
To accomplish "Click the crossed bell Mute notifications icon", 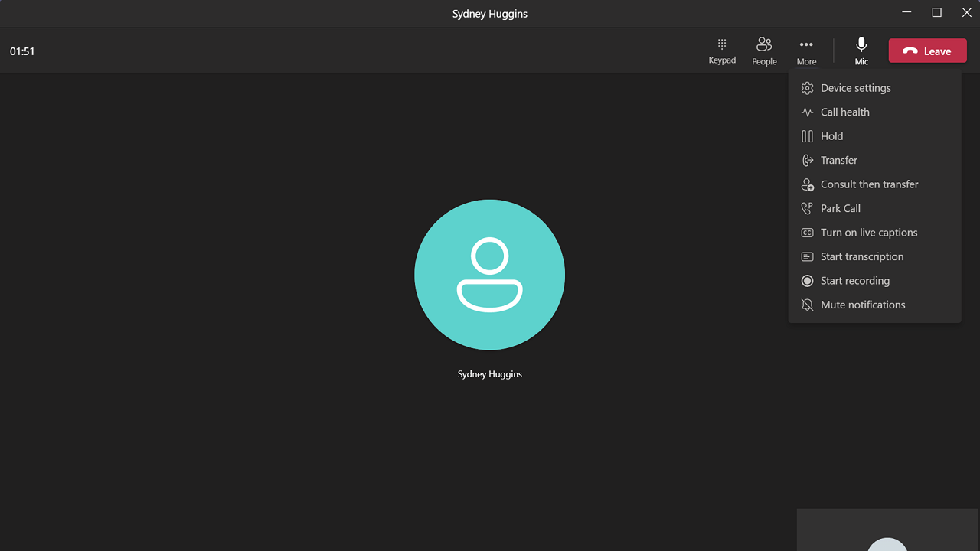I will (807, 305).
